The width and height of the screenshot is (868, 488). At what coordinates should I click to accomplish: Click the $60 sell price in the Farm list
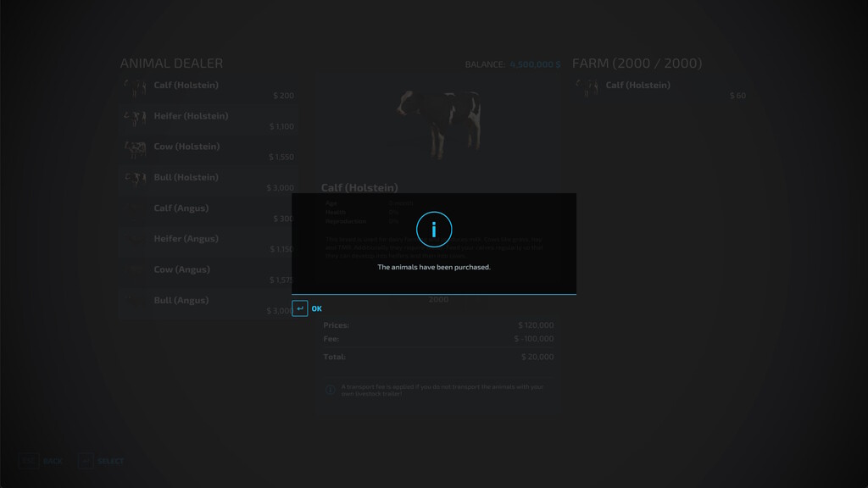pos(738,96)
